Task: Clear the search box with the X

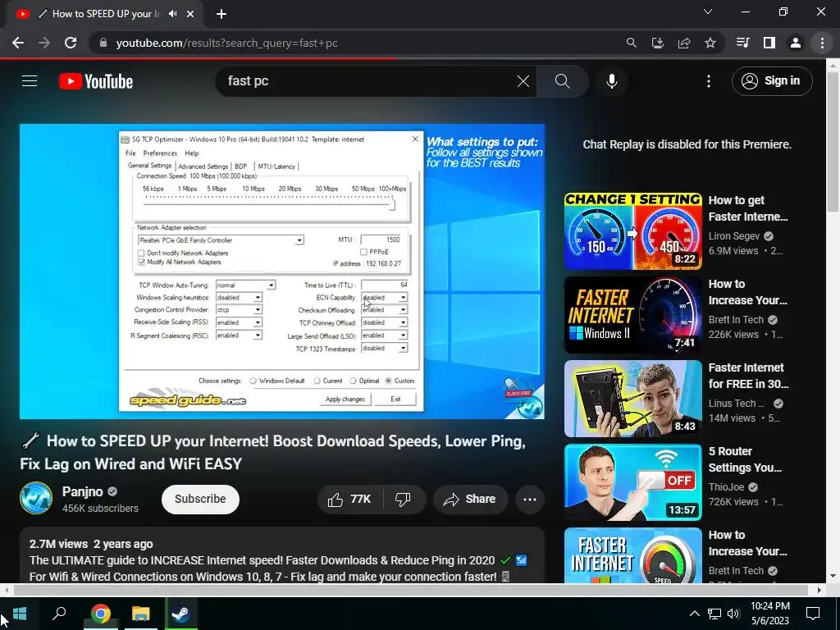Action: tap(523, 81)
